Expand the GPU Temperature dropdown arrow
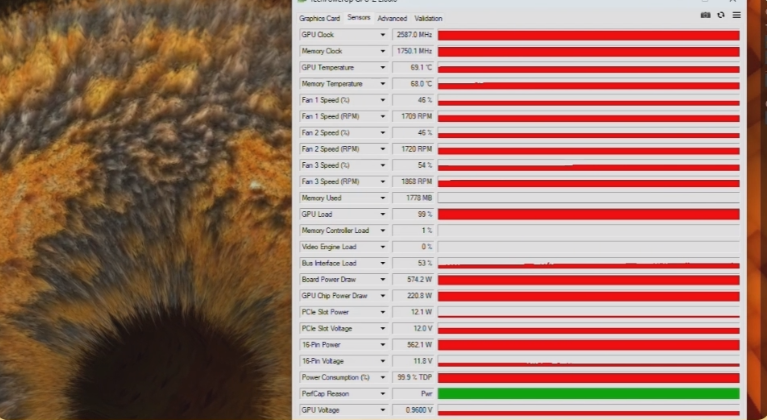The width and height of the screenshot is (767, 420). (x=383, y=67)
